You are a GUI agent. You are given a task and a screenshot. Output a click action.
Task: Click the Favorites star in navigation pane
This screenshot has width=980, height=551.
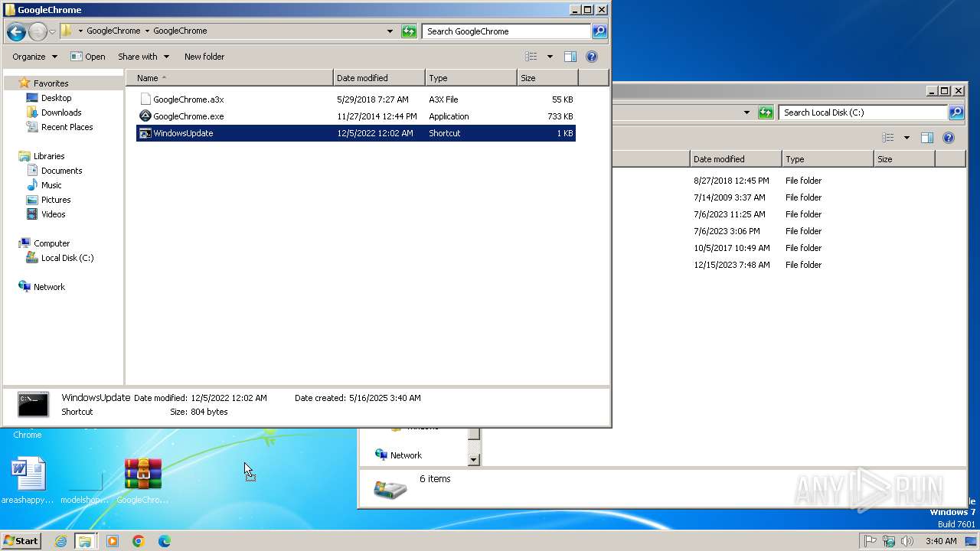[24, 83]
